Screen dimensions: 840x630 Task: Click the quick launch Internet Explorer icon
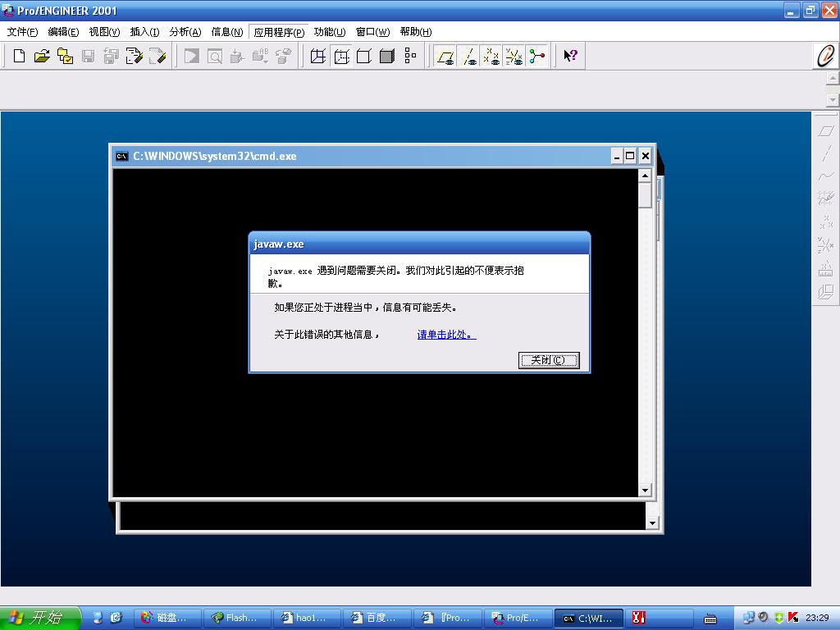point(116,618)
